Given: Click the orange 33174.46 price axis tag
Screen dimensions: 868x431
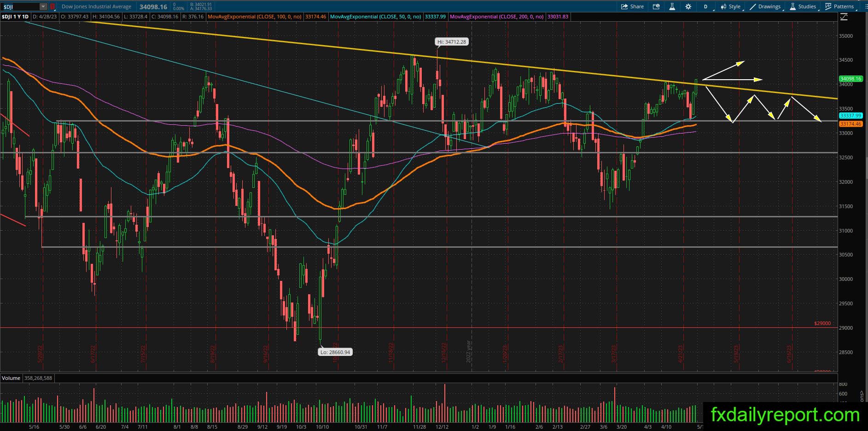Looking at the screenshot, I should tap(851, 124).
